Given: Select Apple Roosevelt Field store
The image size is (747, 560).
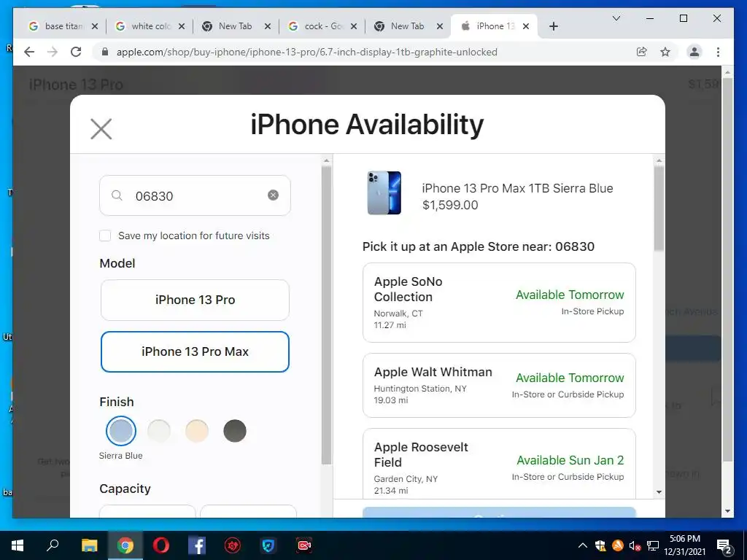Looking at the screenshot, I should click(499, 464).
